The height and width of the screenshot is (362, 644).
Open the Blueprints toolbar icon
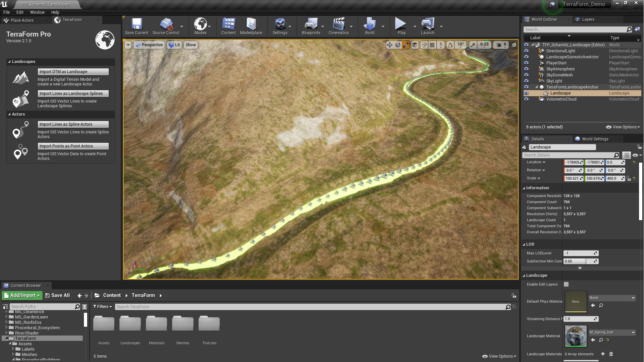311,26
